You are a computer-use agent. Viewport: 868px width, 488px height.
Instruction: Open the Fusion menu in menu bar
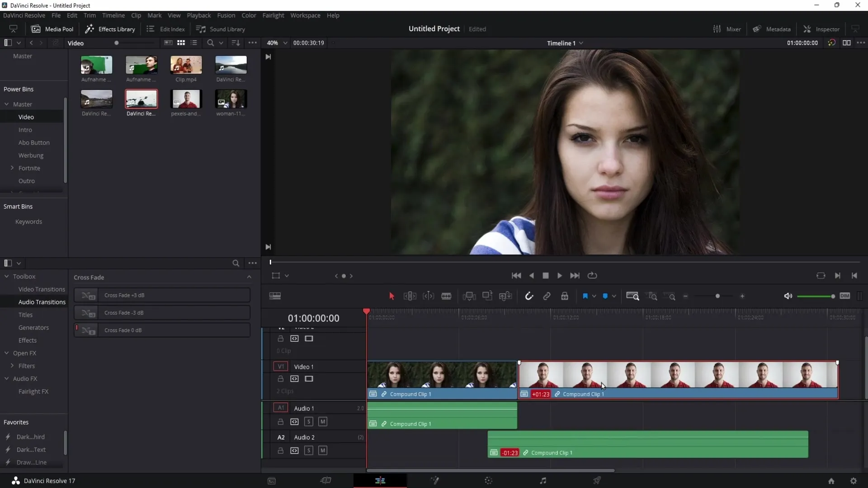coord(226,15)
